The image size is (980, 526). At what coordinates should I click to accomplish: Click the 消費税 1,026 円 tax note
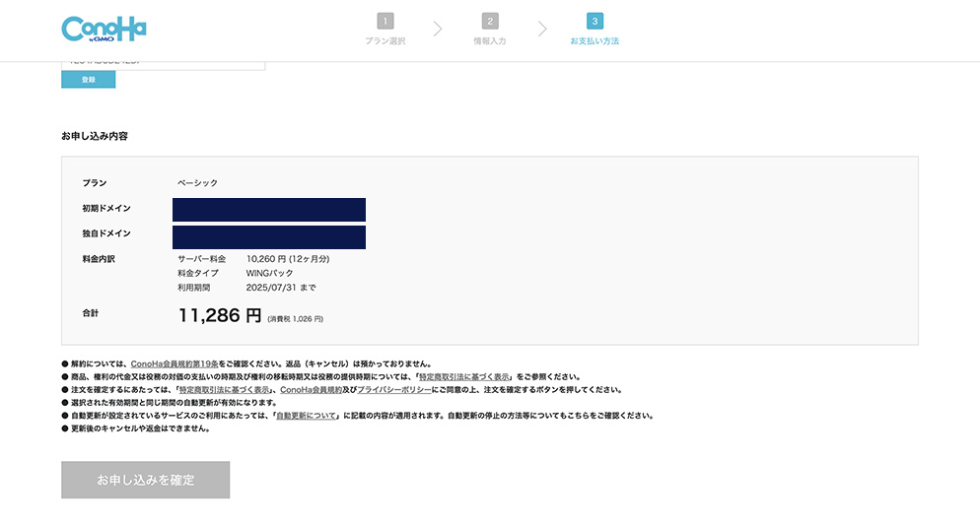296,318
